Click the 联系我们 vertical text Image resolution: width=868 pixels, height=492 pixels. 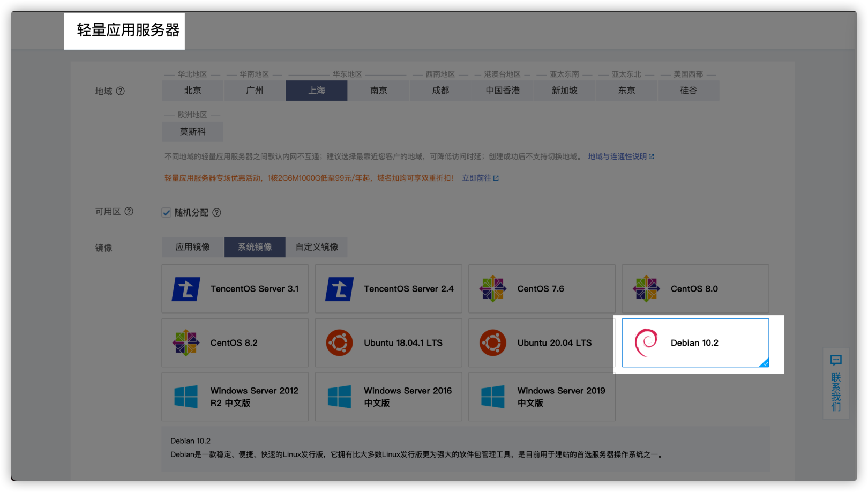pos(836,392)
